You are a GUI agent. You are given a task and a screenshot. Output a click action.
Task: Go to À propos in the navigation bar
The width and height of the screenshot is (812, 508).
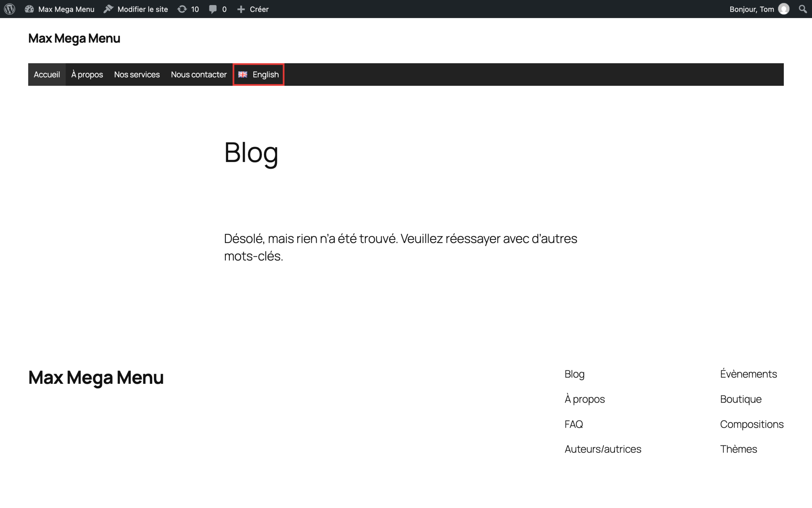pyautogui.click(x=87, y=75)
